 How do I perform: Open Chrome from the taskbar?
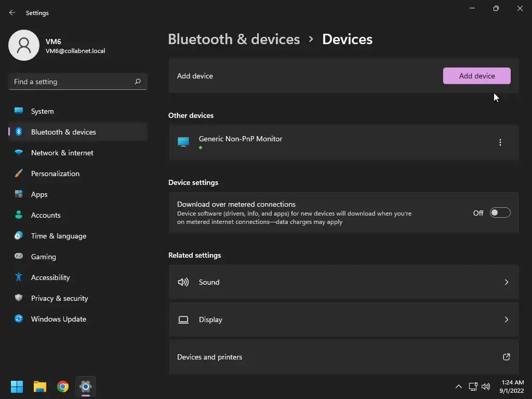(63, 387)
